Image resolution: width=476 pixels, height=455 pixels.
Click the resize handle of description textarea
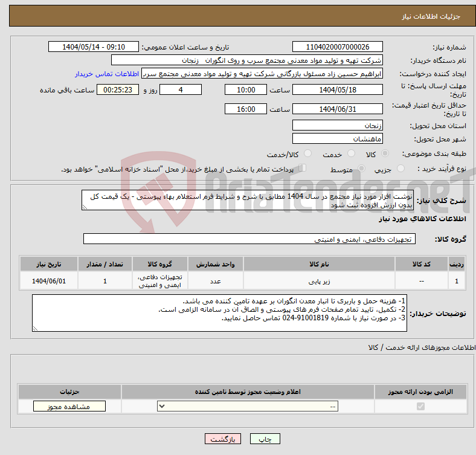click(x=85, y=207)
